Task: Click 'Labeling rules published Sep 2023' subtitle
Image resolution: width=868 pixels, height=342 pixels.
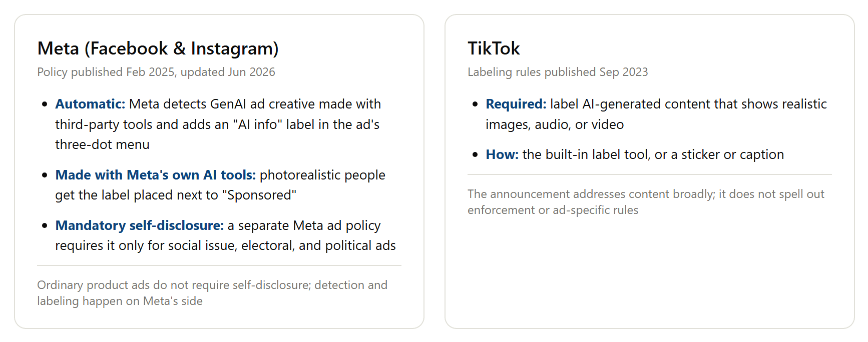Action: (558, 72)
